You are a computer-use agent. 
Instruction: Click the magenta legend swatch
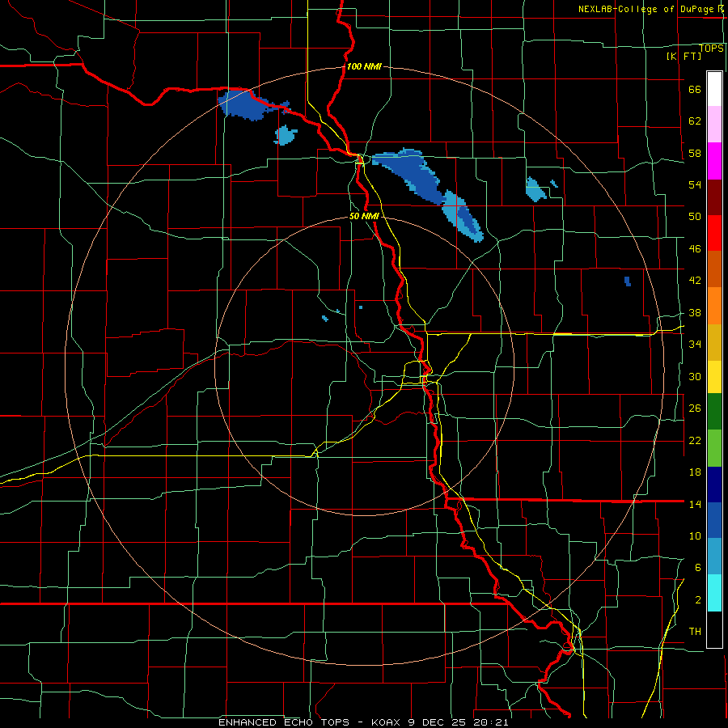(714, 161)
